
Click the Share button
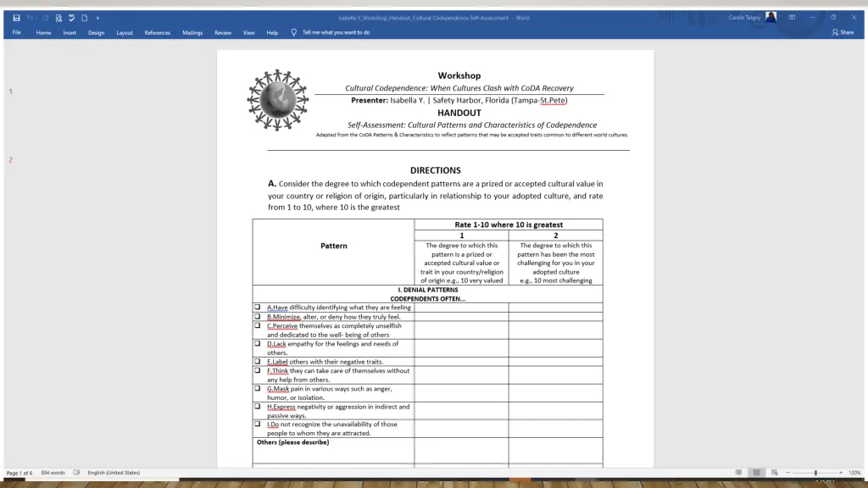[843, 33]
